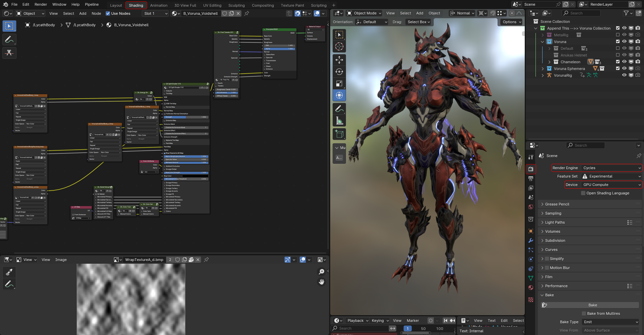The height and width of the screenshot is (335, 644).
Task: Open the Render properties tab
Action: 531,169
